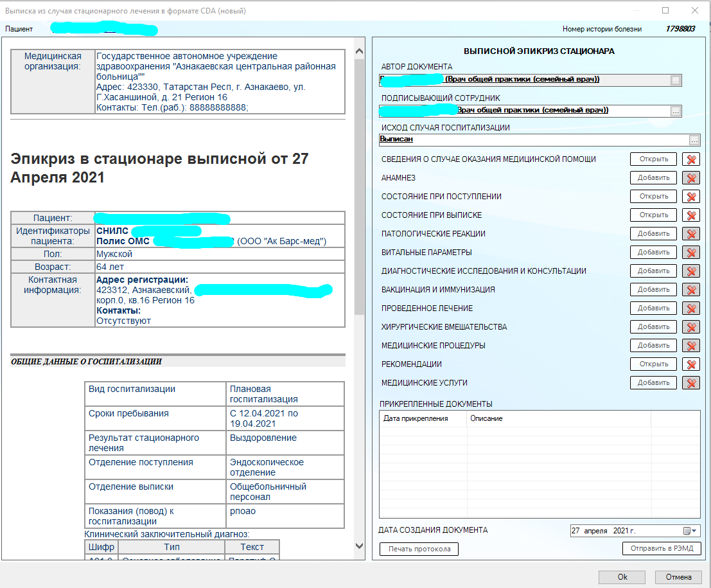Click document preview scrollbar up arrow

coord(359,51)
